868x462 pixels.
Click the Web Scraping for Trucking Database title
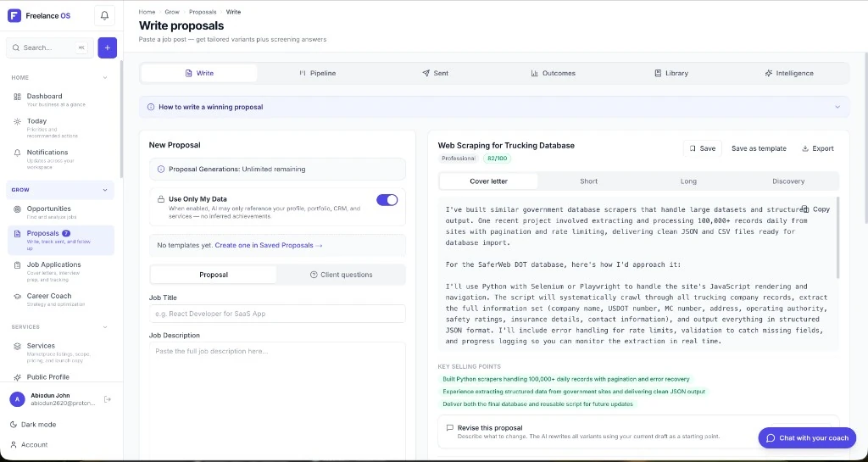[506, 146]
